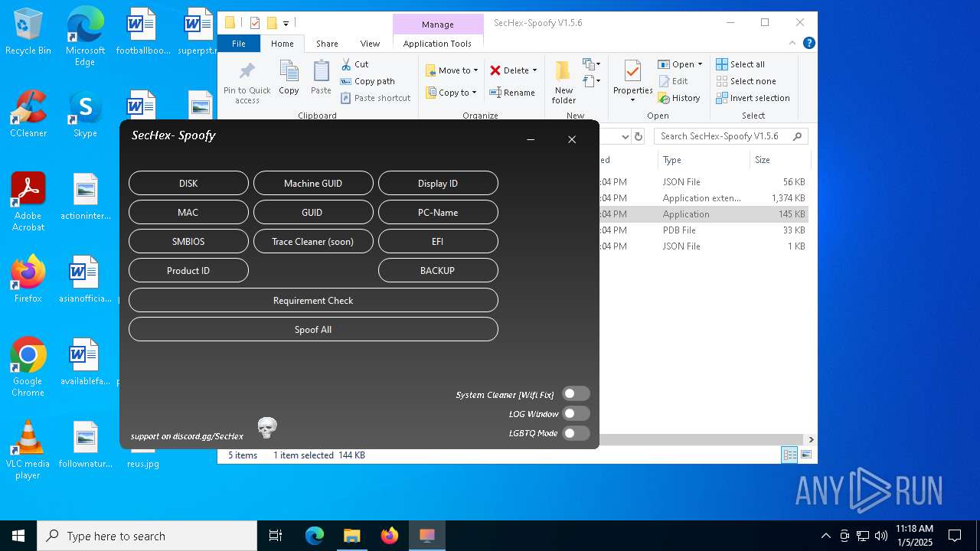
Task: Open the Delete dropdown arrow in the ribbon
Action: coord(534,70)
